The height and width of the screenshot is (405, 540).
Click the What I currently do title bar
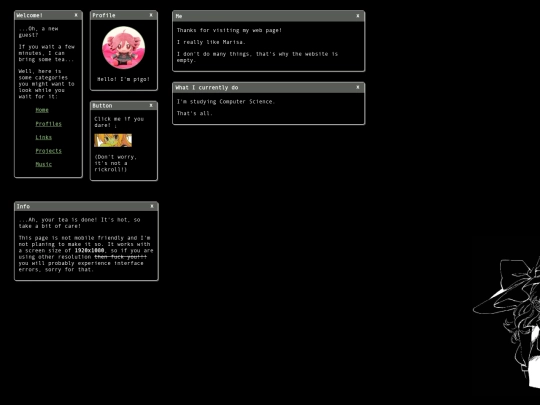click(x=268, y=88)
